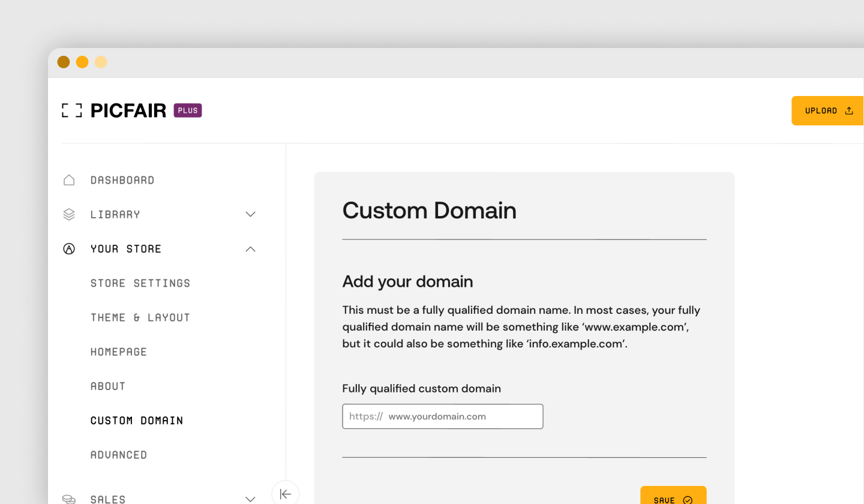Select Custom Domain in sidebar
The height and width of the screenshot is (504, 864).
[137, 421]
